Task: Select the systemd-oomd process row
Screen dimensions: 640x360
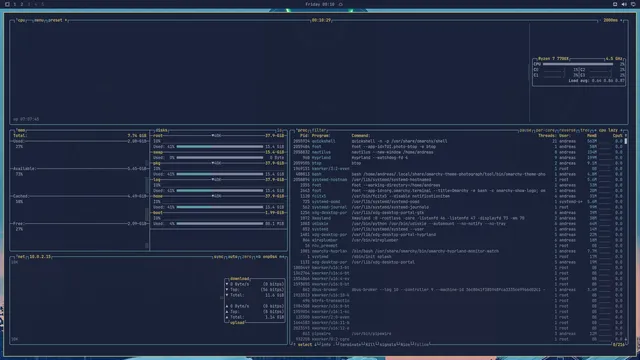Action: pyautogui.click(x=458, y=202)
